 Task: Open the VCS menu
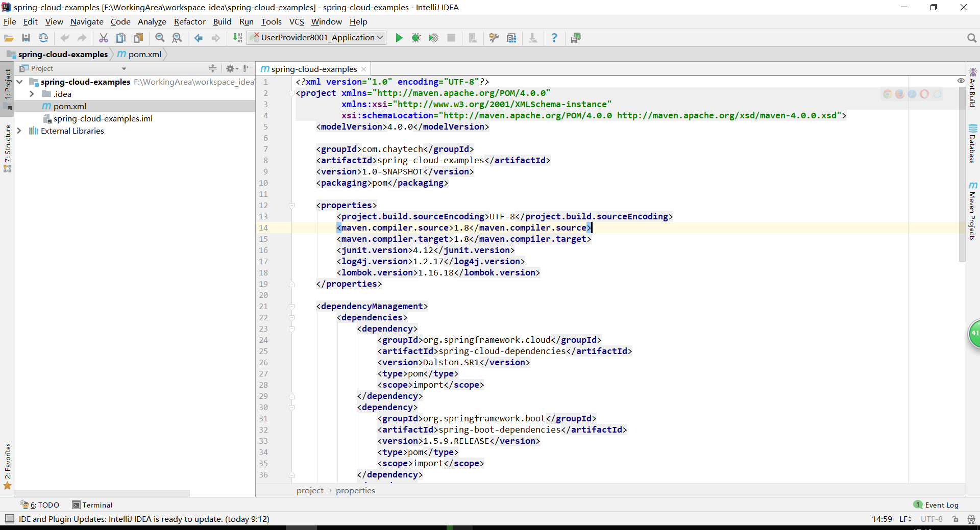pyautogui.click(x=297, y=21)
